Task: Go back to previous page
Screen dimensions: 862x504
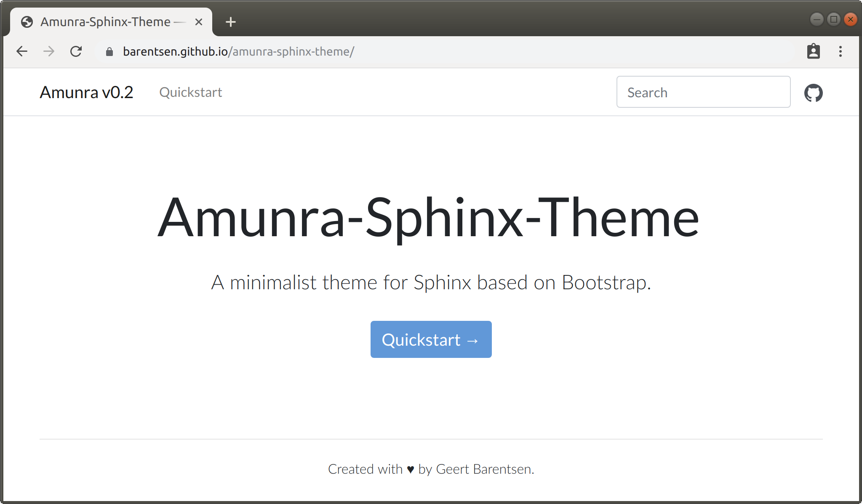Action: coord(22,51)
